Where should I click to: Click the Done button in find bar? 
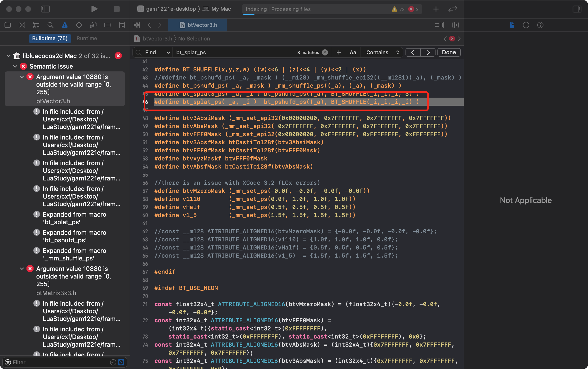point(449,52)
